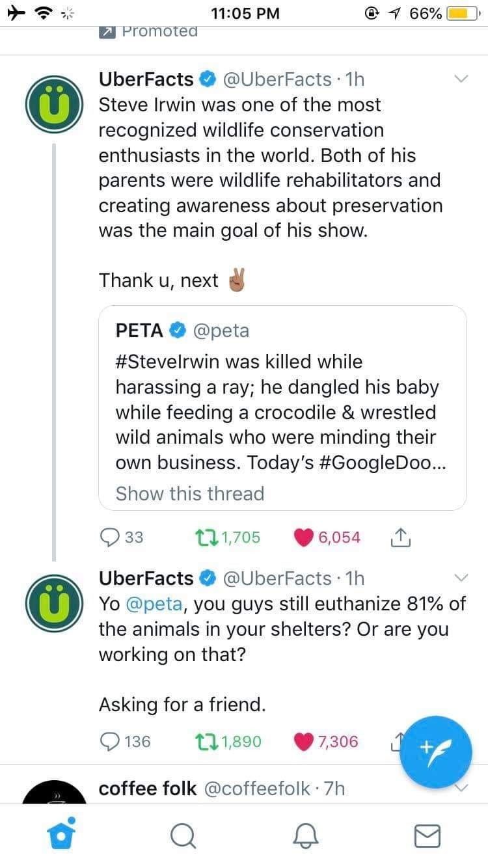Compose a new tweet
The height and width of the screenshot is (868, 488).
pos(435,752)
